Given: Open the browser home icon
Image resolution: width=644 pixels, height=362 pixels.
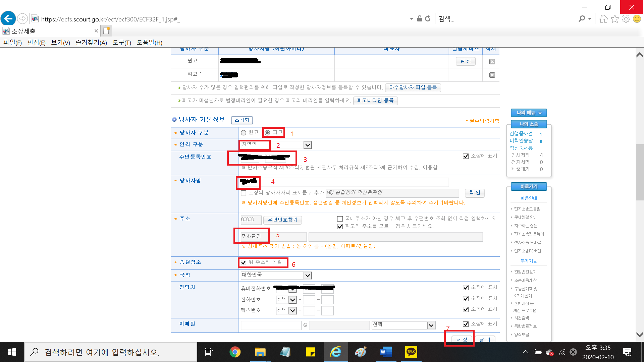Looking at the screenshot, I should (x=603, y=19).
